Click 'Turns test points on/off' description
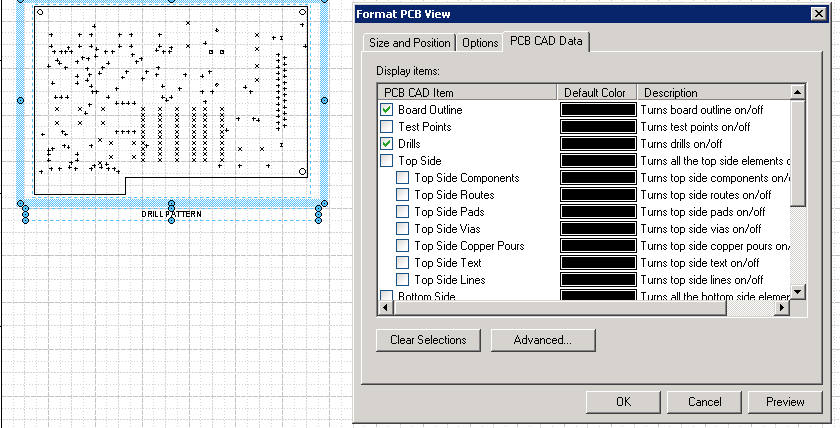840x428 pixels. coord(695,127)
